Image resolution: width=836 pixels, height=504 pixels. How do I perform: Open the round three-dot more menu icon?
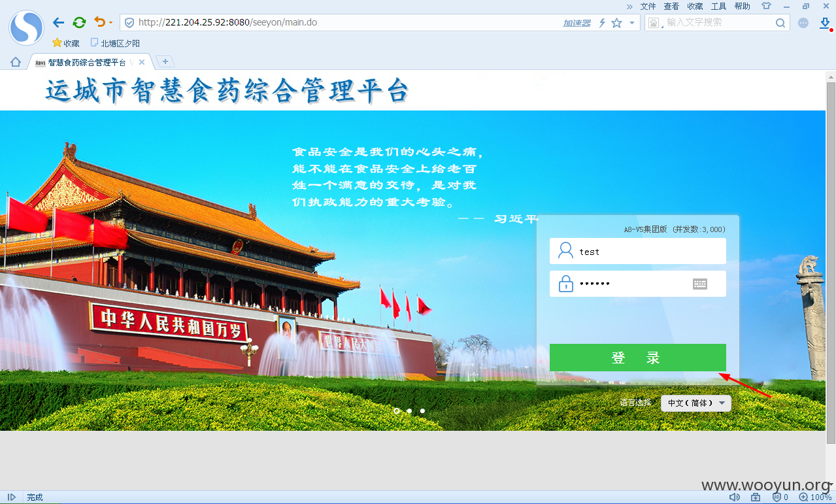point(803,23)
